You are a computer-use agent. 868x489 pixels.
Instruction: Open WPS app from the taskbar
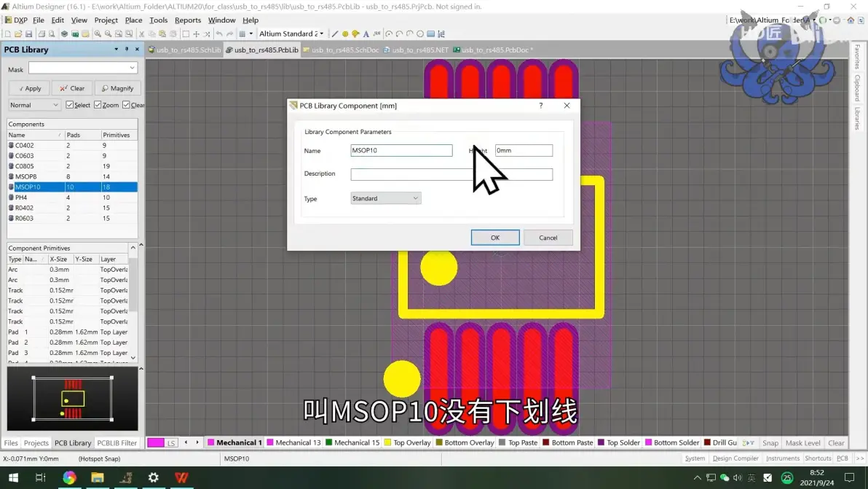click(181, 477)
